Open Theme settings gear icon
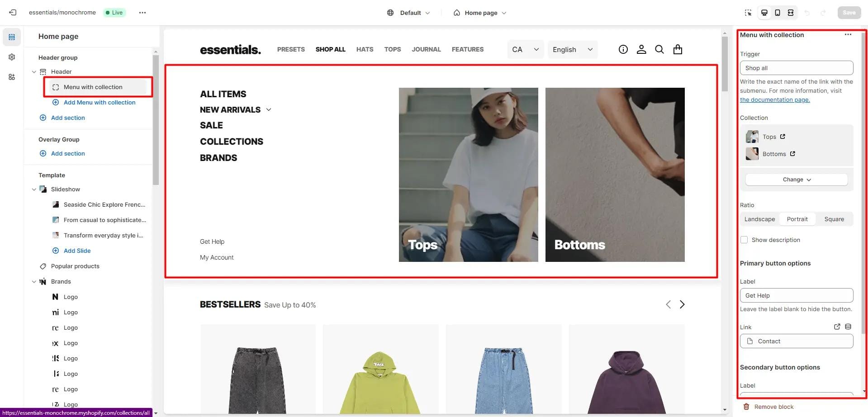Image resolution: width=868 pixels, height=417 pixels. point(12,57)
